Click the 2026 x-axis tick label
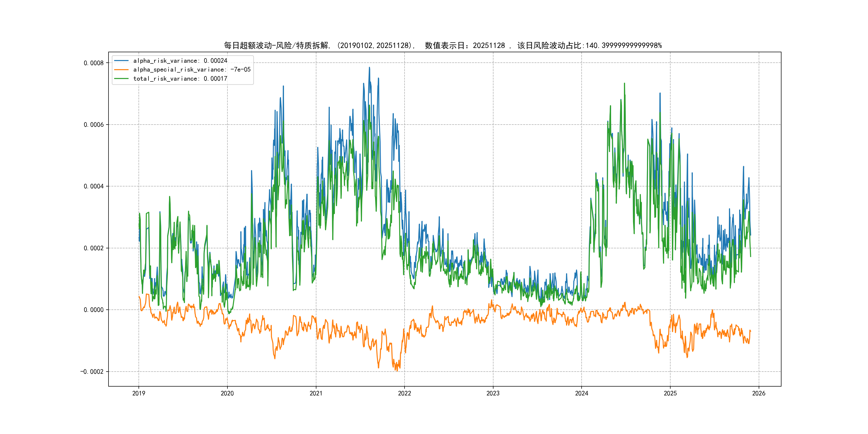868x434 pixels. point(758,393)
